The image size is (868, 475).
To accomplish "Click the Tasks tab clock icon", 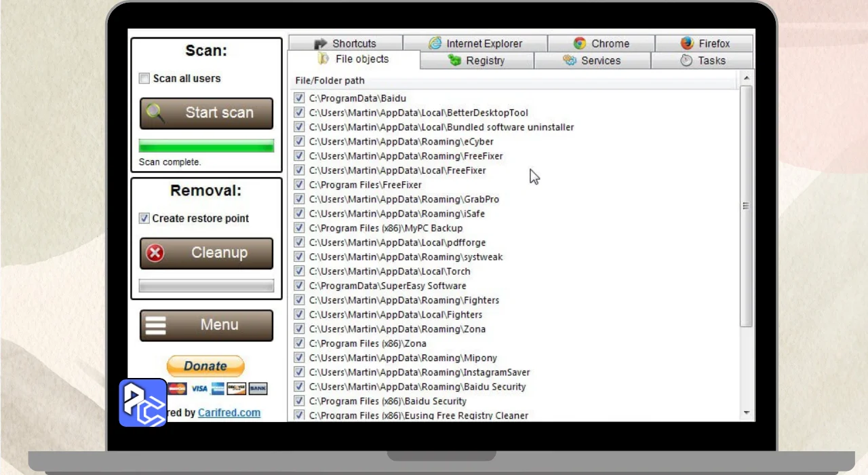I will [686, 60].
